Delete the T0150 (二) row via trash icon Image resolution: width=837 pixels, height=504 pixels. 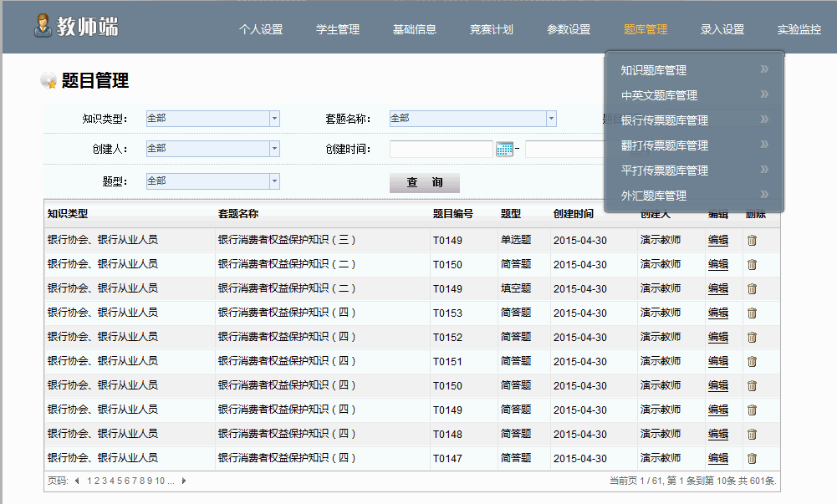pyautogui.click(x=752, y=264)
